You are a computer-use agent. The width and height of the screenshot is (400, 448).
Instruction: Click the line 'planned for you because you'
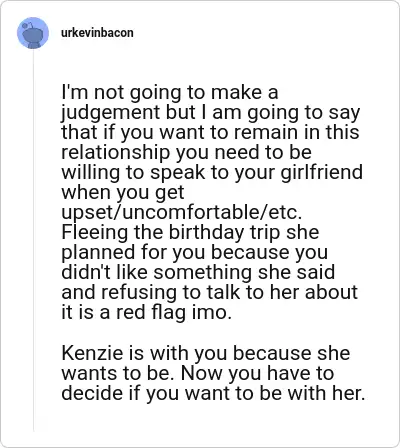pyautogui.click(x=195, y=252)
